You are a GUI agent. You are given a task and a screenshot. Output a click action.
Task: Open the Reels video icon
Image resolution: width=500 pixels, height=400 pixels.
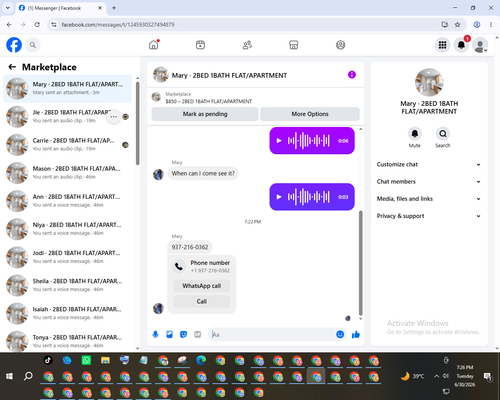pyautogui.click(x=200, y=45)
